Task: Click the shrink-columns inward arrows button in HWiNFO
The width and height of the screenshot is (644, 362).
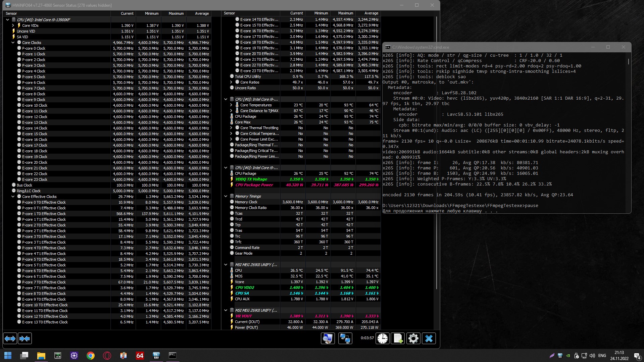Action: tap(25, 339)
